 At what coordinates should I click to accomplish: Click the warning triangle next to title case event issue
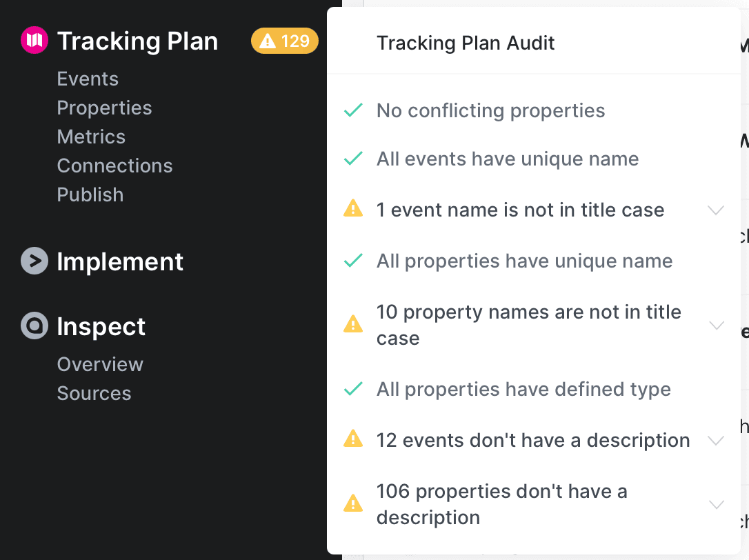point(353,210)
